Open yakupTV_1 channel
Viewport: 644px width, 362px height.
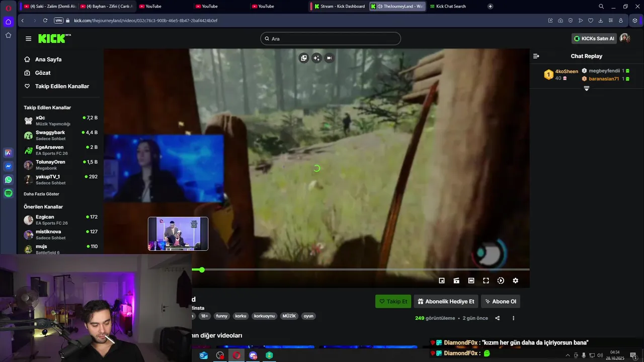point(60,179)
